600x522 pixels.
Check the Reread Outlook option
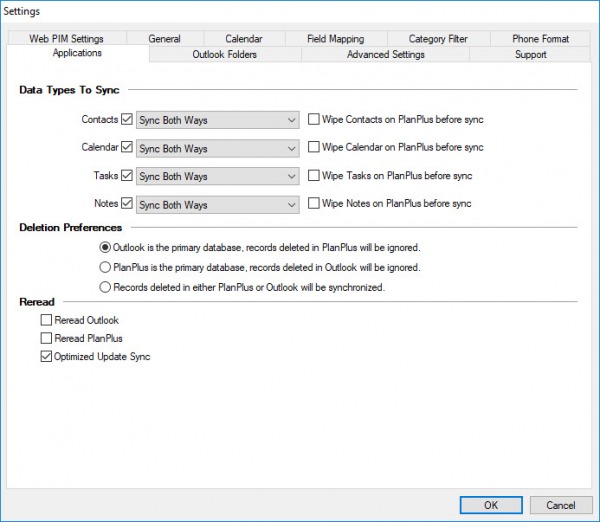[46, 320]
